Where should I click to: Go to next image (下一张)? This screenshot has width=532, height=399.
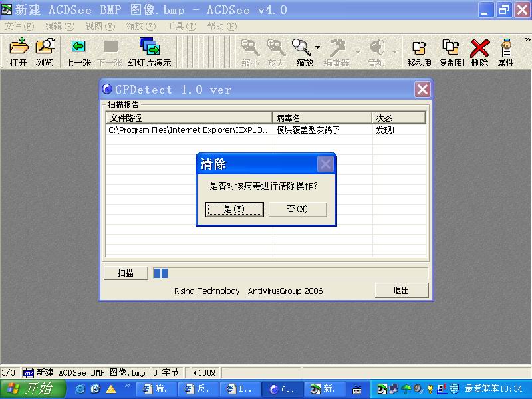110,46
